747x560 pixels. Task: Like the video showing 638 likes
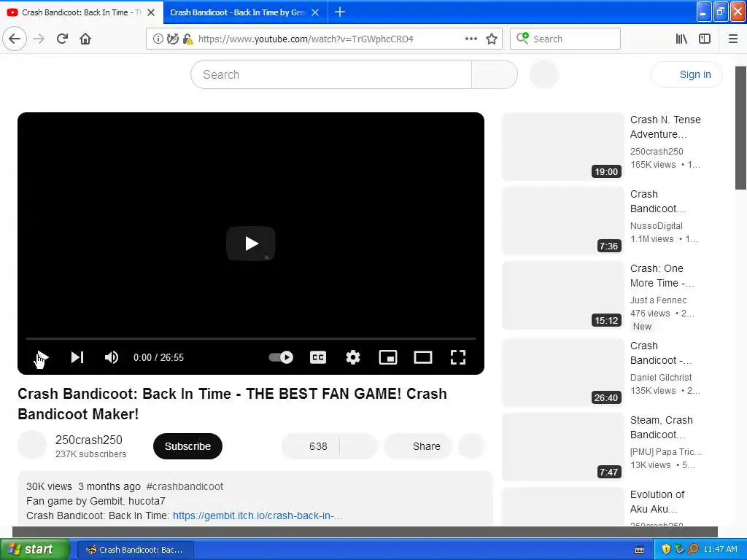(x=310, y=446)
